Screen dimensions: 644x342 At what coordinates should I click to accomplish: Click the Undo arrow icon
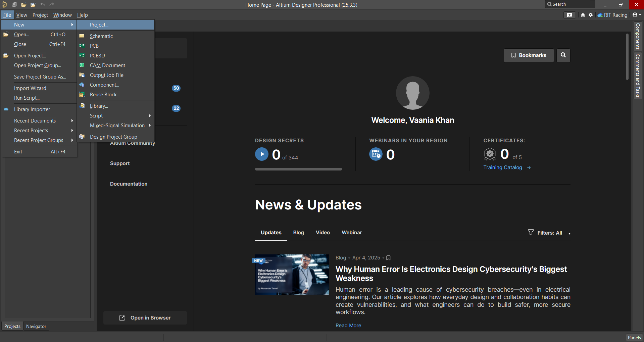click(x=43, y=4)
